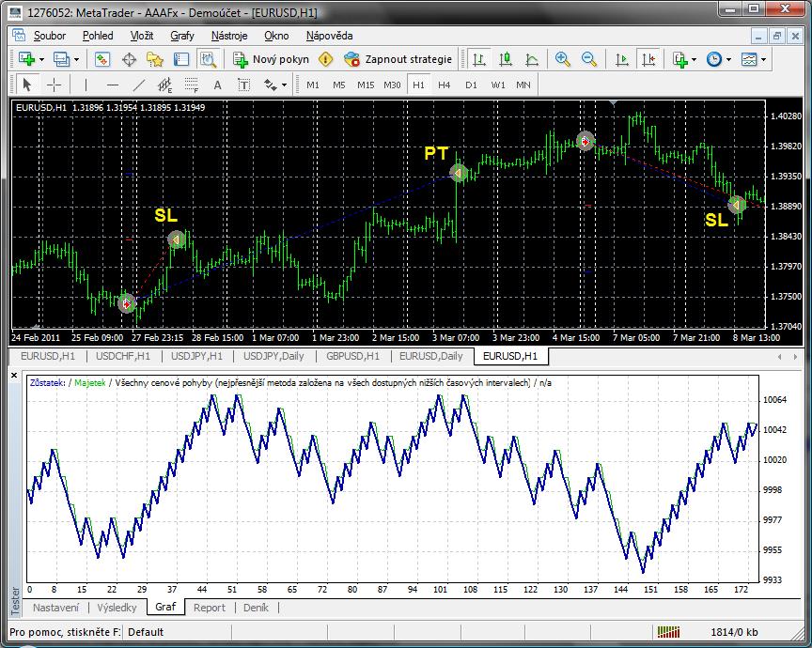
Task: Select the Fibonacci Retracement tool
Action: pyautogui.click(x=192, y=85)
